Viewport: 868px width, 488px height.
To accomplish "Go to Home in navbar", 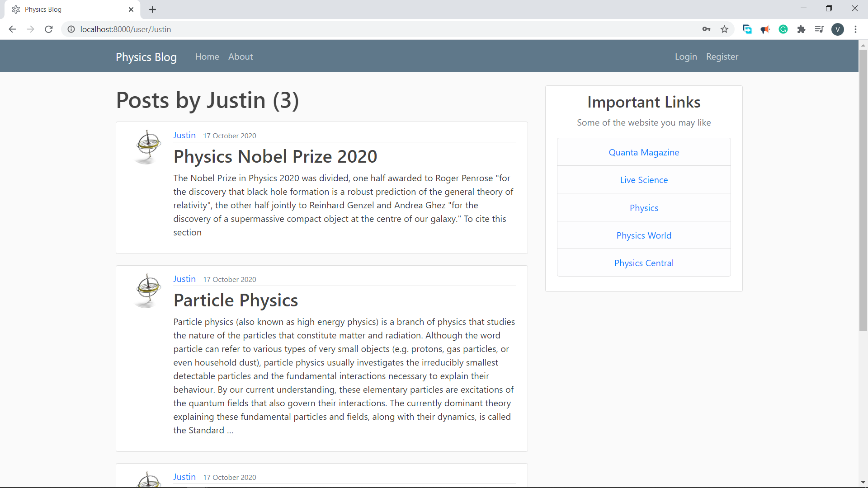I will point(207,56).
